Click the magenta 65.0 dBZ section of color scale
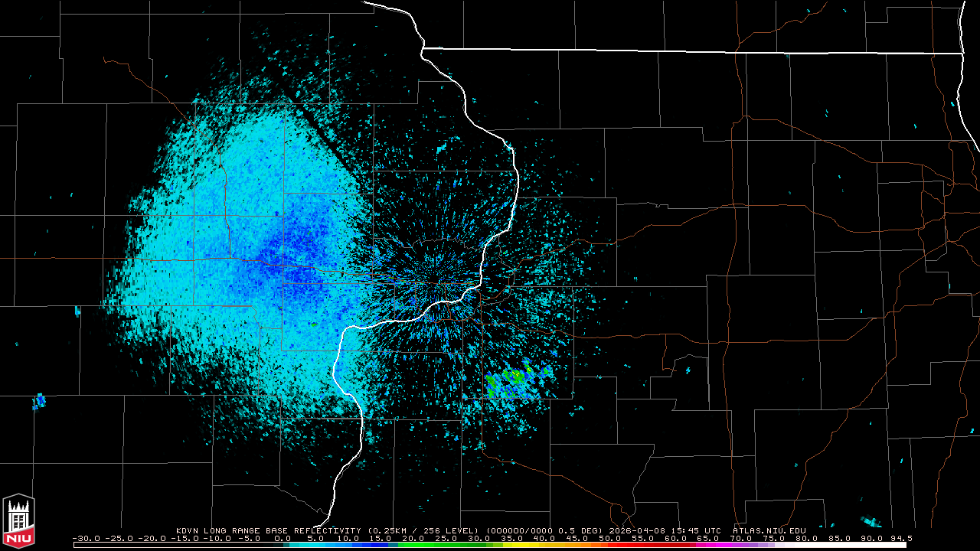 (708, 545)
